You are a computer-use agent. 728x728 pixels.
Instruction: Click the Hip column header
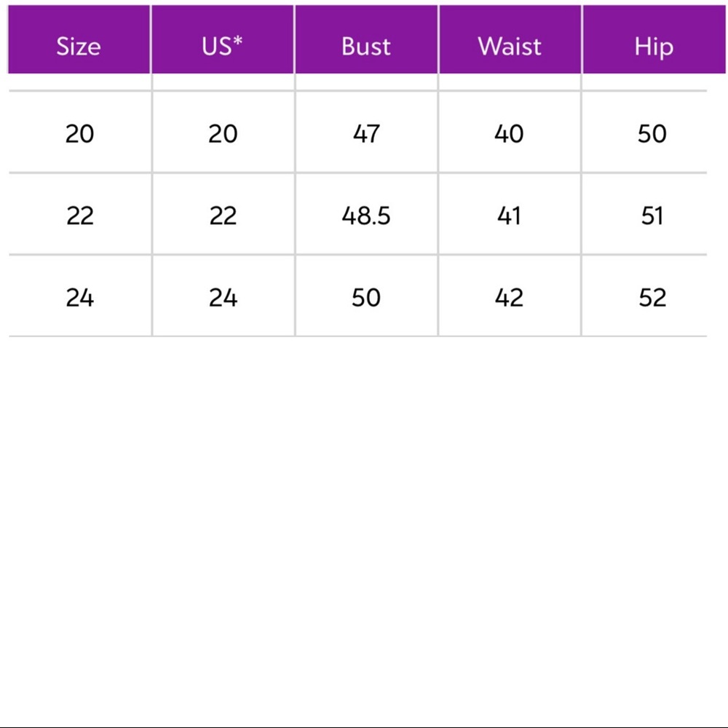coord(653,47)
